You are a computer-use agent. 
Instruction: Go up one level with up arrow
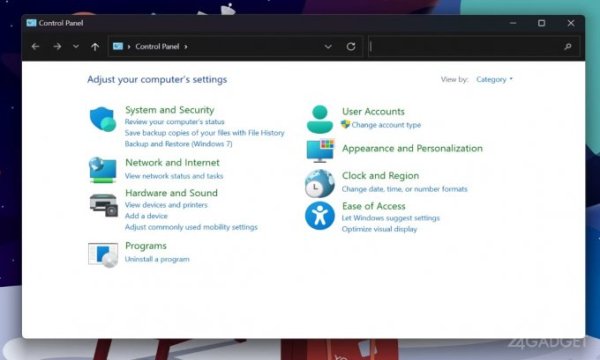[x=95, y=47]
